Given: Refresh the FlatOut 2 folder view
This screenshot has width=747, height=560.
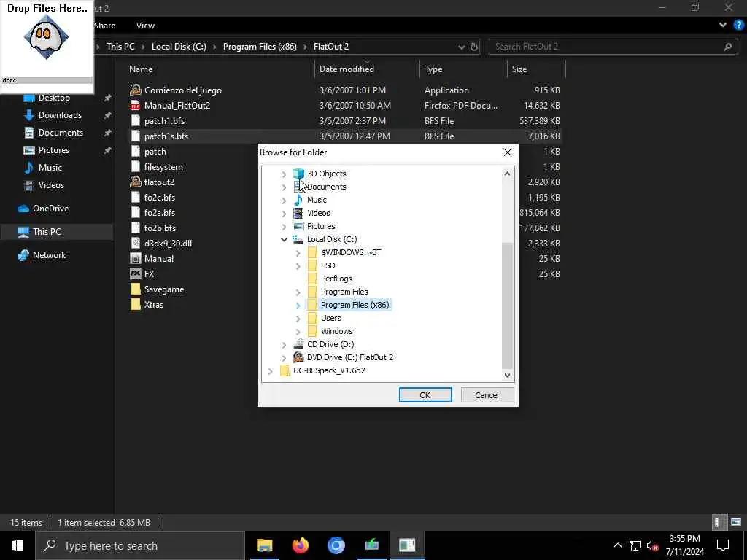Looking at the screenshot, I should click(x=473, y=47).
